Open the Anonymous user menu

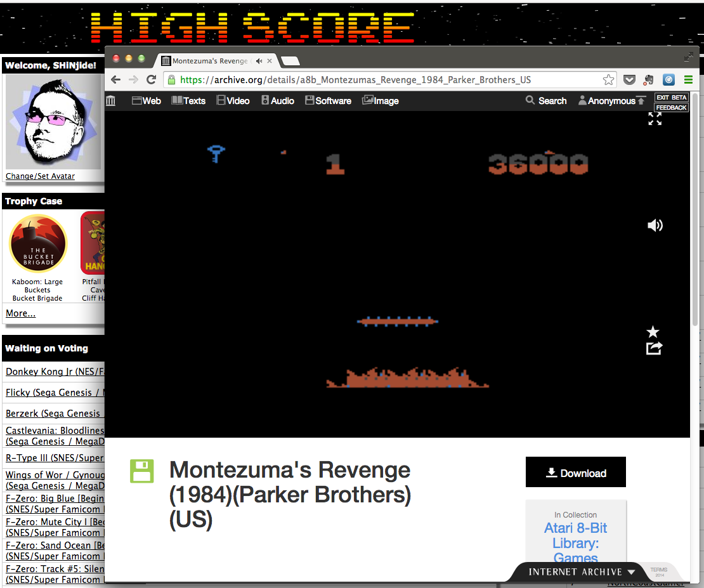click(x=606, y=101)
